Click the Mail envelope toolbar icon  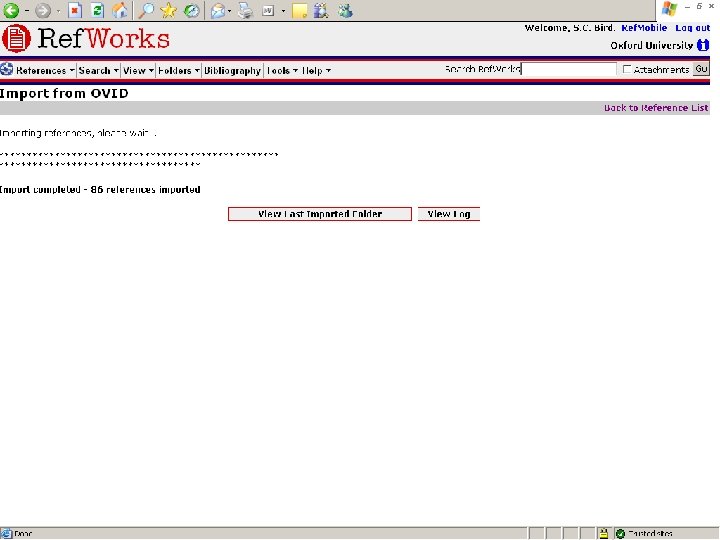click(218, 10)
